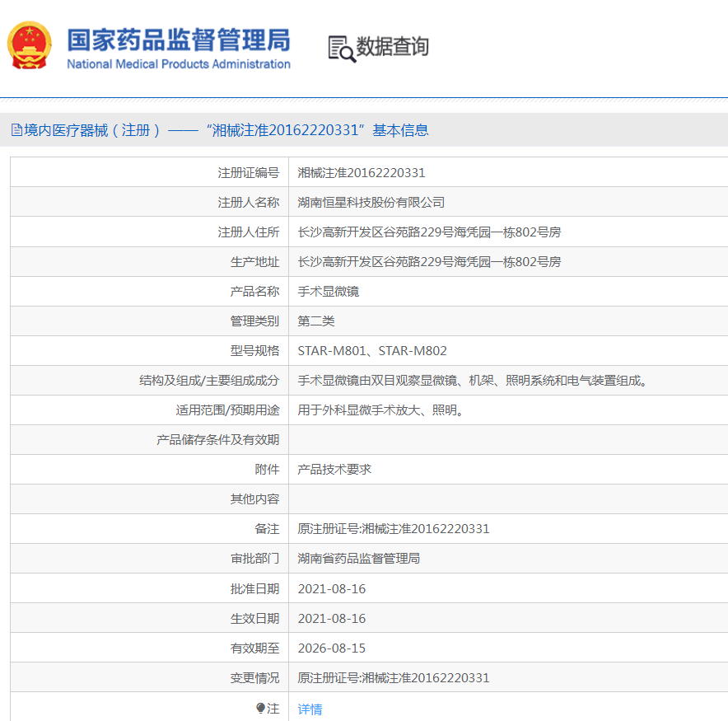Click the 第二类 category value
The width and height of the screenshot is (728, 721).
pyautogui.click(x=316, y=321)
